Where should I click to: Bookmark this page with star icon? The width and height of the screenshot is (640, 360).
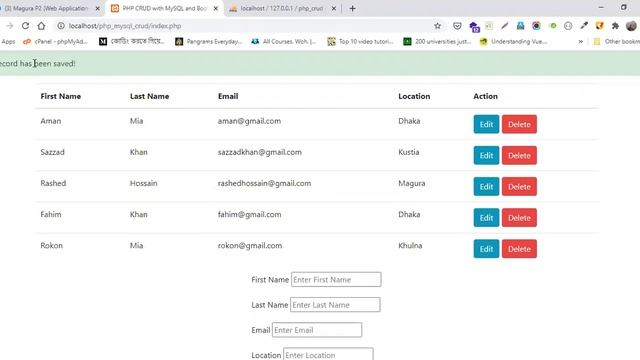[x=438, y=26]
